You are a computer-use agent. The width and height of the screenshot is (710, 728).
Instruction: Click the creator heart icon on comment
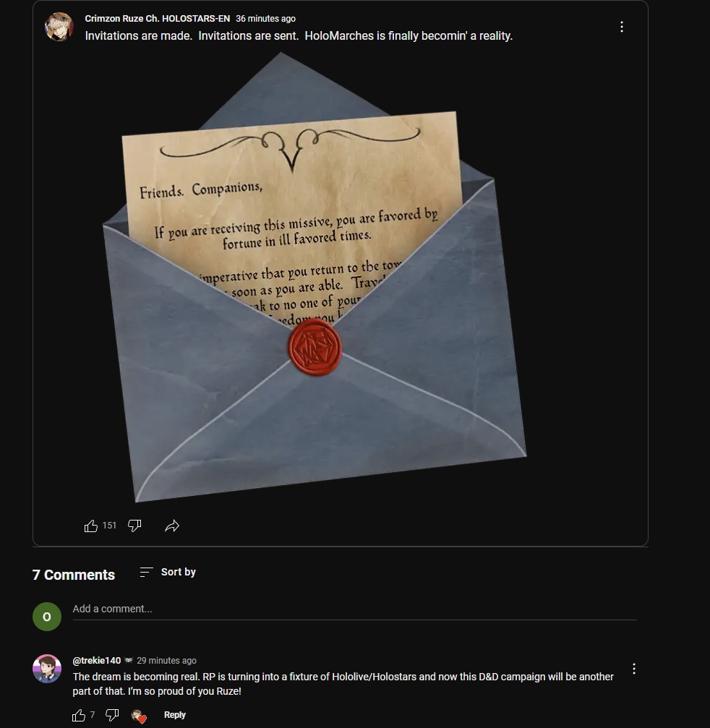coord(139,716)
